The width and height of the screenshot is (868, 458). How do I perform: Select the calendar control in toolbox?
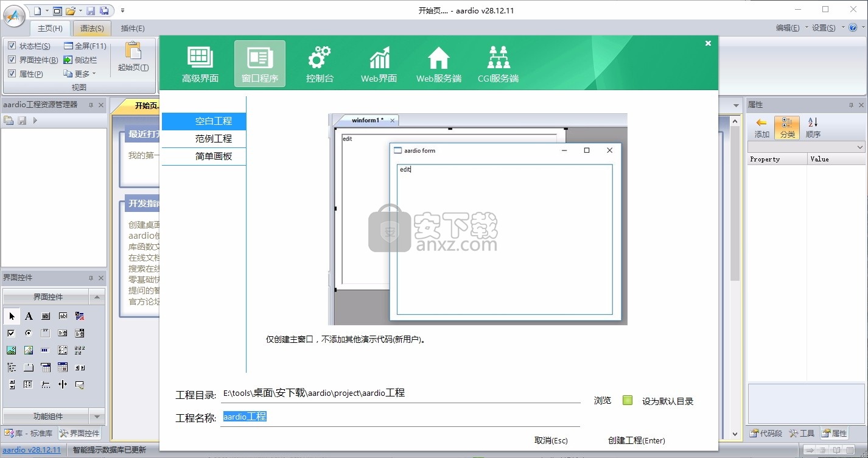63,367
